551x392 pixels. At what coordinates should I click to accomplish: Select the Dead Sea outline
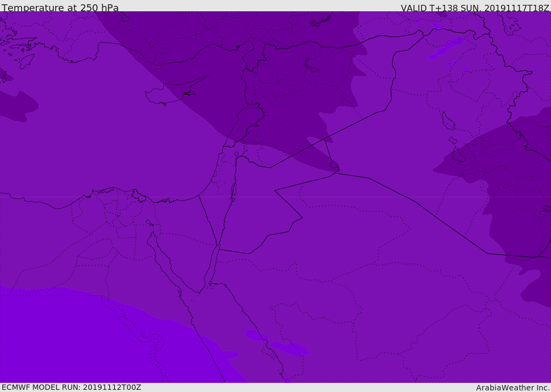click(x=234, y=190)
